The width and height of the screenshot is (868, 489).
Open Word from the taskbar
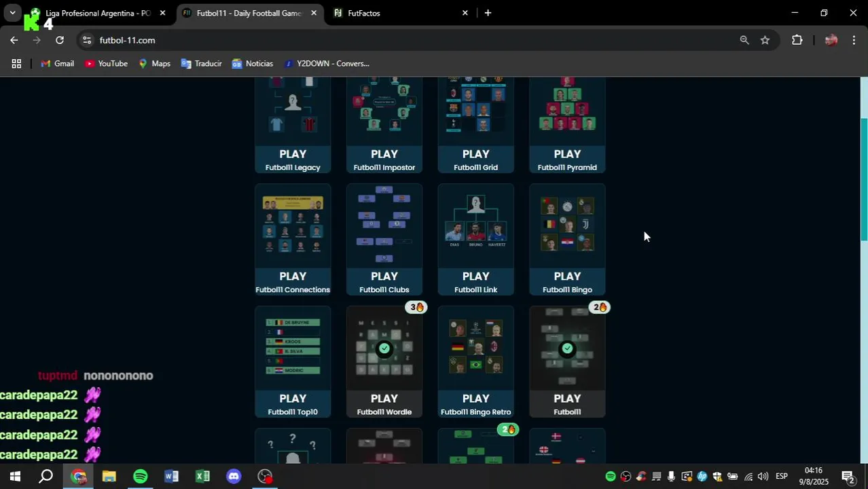[x=172, y=476]
